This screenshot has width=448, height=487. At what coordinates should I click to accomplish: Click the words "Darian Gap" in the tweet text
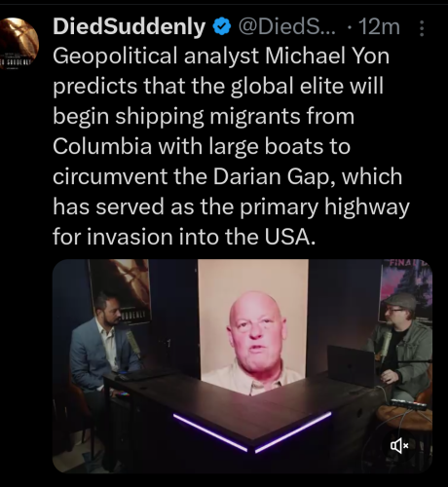tap(271, 176)
